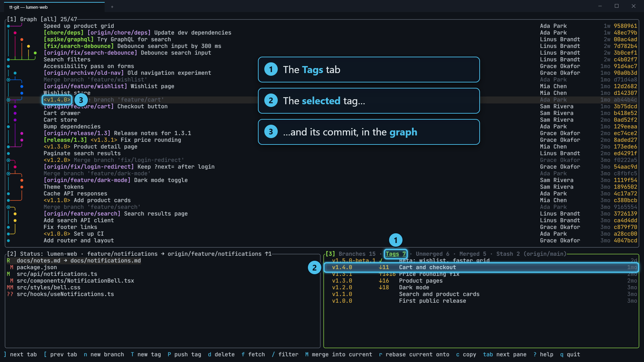This screenshot has width=644, height=362.
Task: Select the 'Accessibility pass on forms' commit
Action: (x=322, y=66)
